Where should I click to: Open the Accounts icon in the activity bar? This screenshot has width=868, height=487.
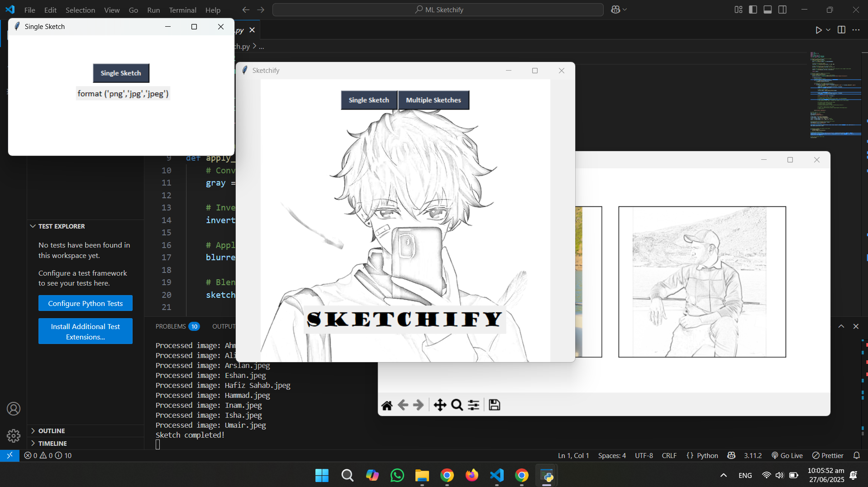[14, 409]
